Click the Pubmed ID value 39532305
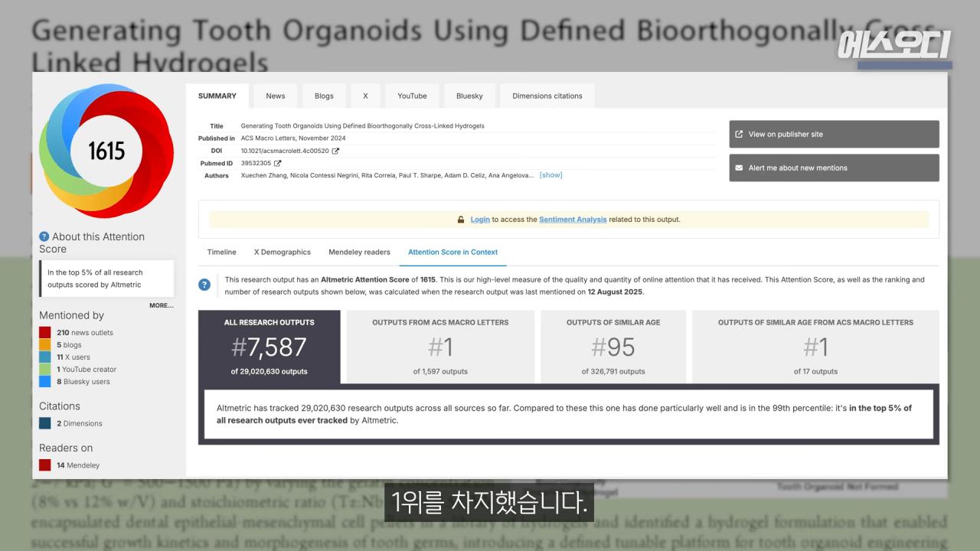 pyautogui.click(x=256, y=163)
